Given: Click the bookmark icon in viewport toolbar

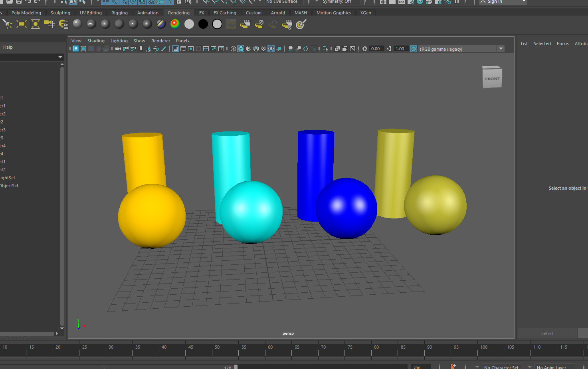Looking at the screenshot, I should (141, 49).
